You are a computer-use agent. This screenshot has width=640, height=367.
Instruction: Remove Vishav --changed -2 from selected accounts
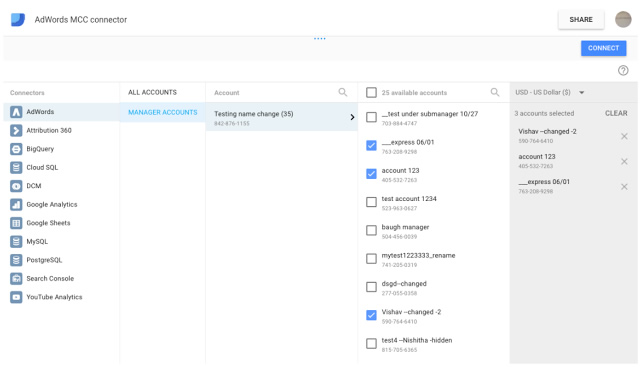click(624, 136)
